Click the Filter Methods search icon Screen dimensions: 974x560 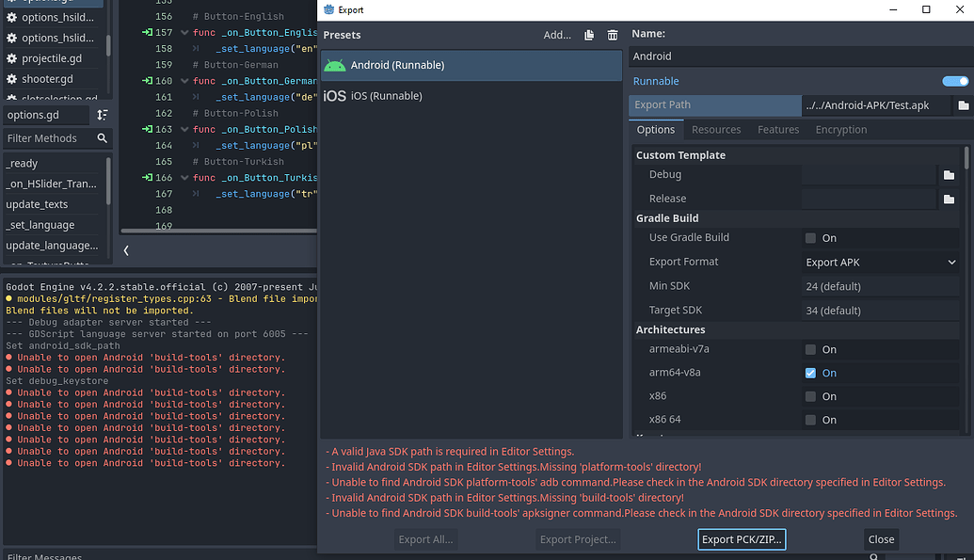click(103, 138)
